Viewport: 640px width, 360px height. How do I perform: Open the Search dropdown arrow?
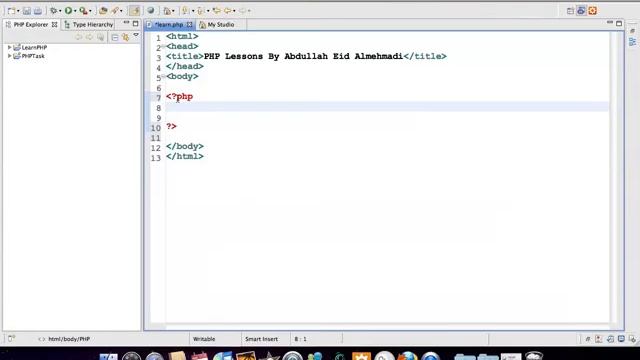(122, 11)
